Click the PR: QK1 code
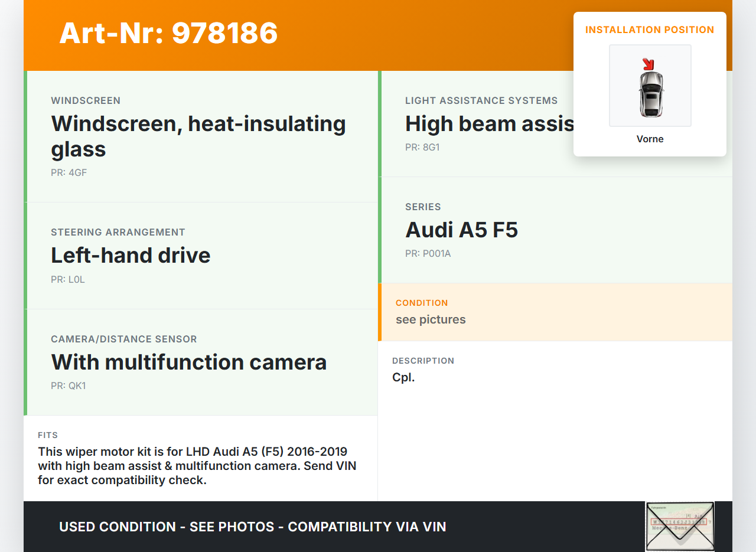756x552 pixels. click(x=69, y=386)
